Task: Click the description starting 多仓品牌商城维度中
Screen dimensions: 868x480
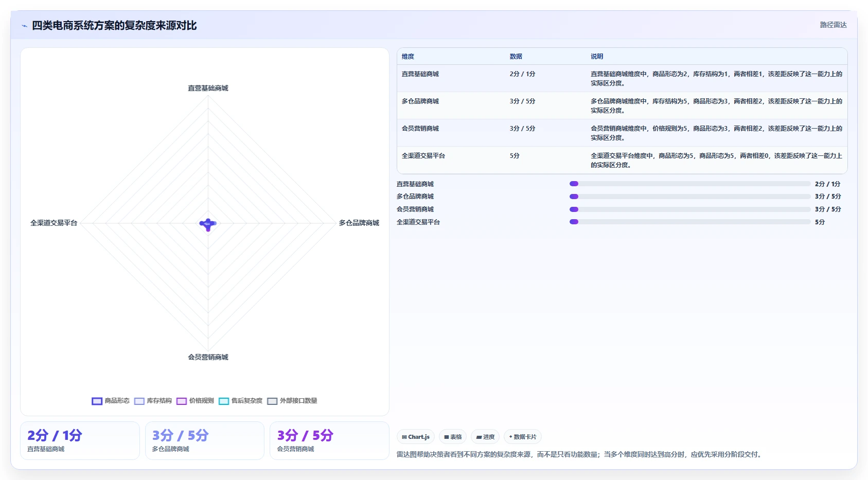Action: pos(716,106)
